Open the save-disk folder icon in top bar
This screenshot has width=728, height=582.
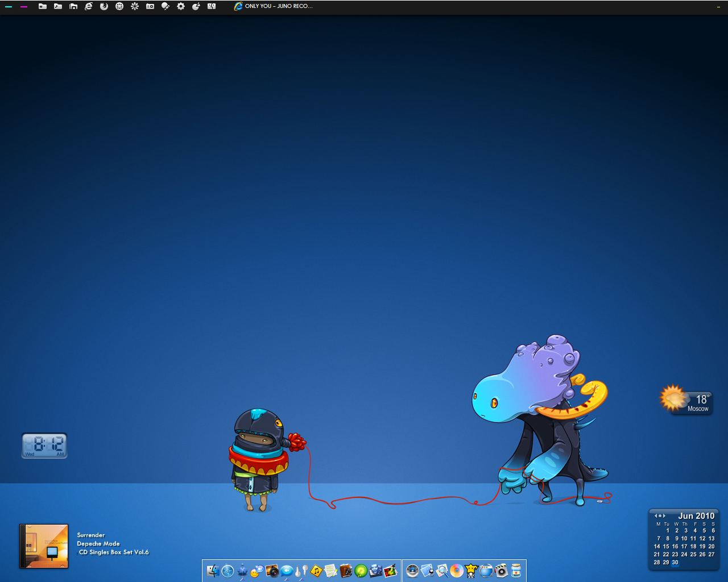pyautogui.click(x=73, y=6)
